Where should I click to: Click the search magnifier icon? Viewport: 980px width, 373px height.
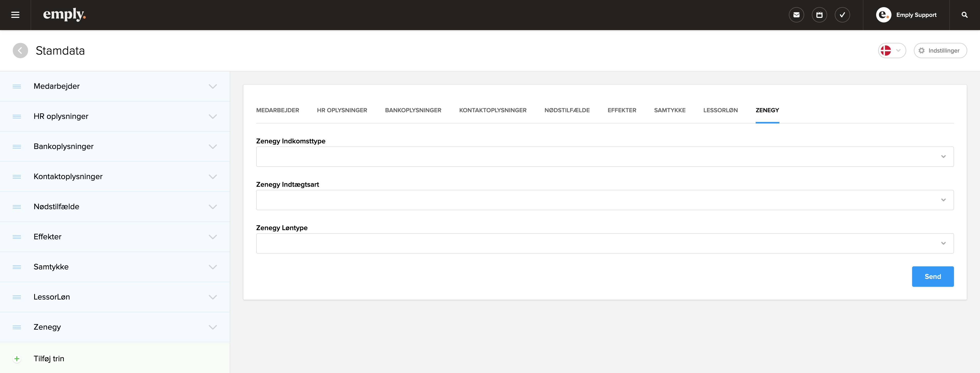pos(964,15)
